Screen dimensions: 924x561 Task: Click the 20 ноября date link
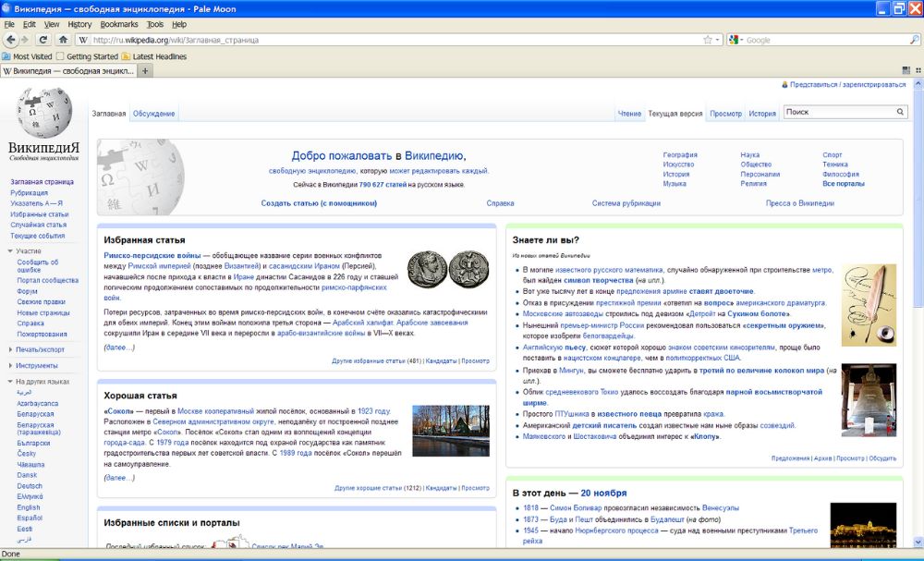click(x=603, y=494)
